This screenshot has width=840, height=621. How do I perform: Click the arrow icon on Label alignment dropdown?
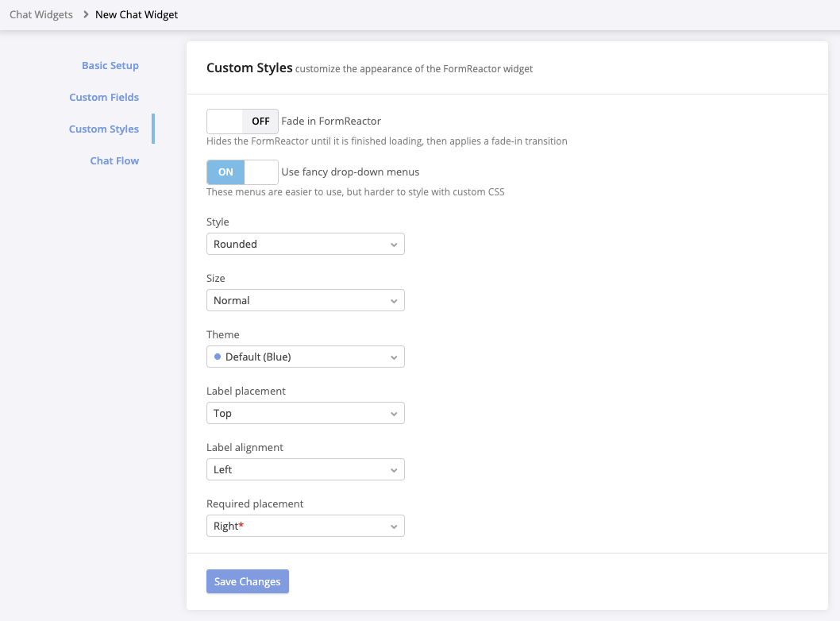[x=394, y=470]
